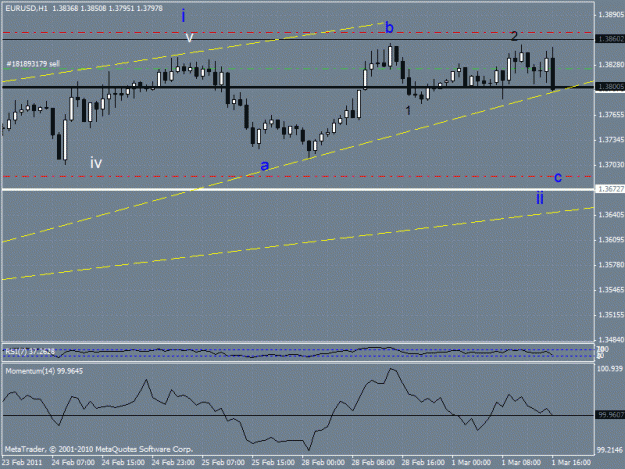Select the white wave label 'iv'
Image resolution: width=625 pixels, height=469 pixels.
tap(96, 162)
